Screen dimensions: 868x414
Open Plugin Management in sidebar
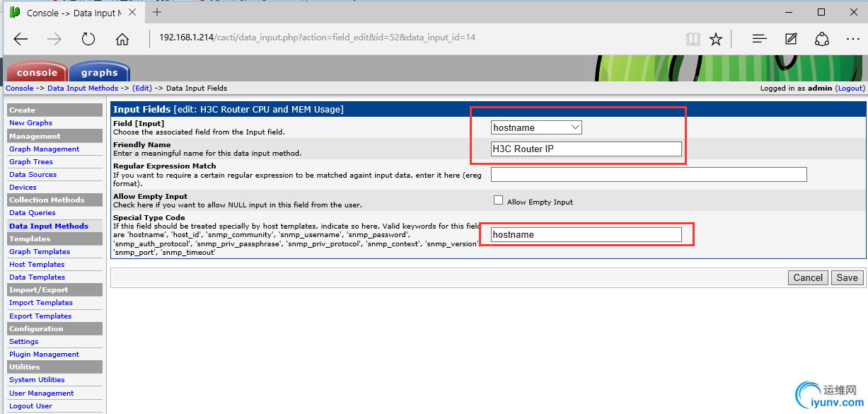(44, 354)
